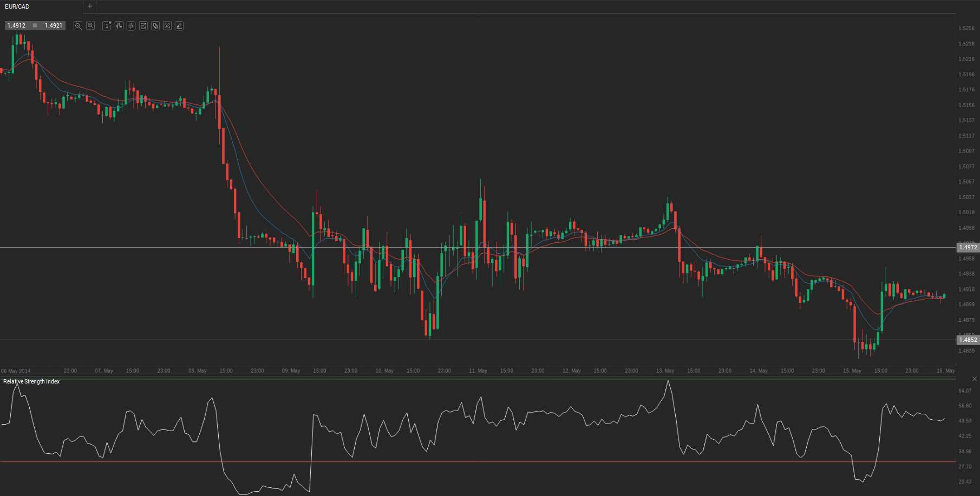This screenshot has height=496, width=980.
Task: Switch to the EUR/CAD chart tab
Action: 17,6
